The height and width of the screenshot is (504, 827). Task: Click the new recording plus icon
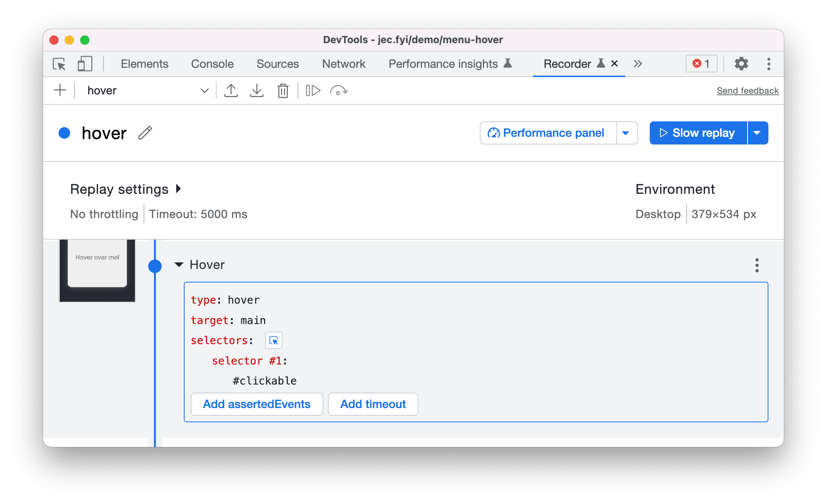(x=59, y=90)
